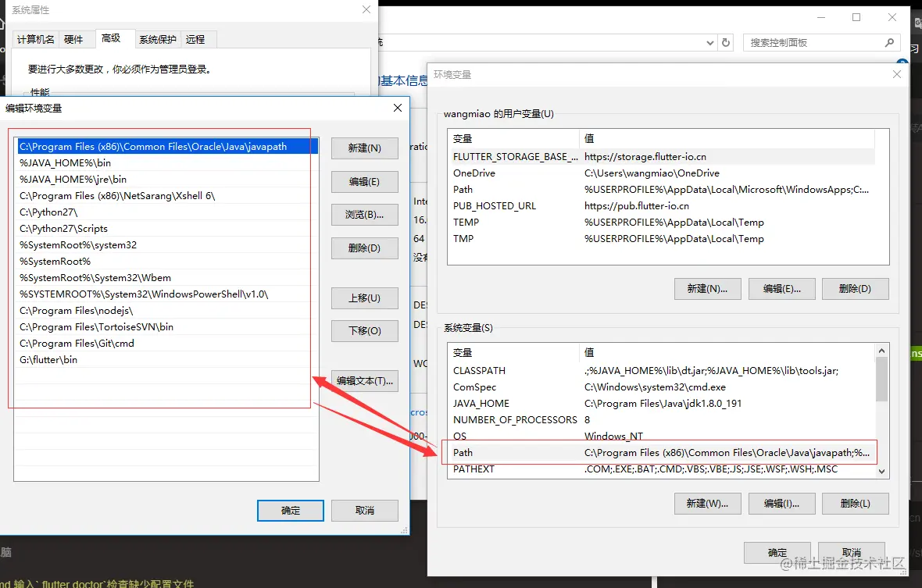Screen dimensions: 922x588
Task: Select the JAVA_HOME system variable row
Action: tap(662, 404)
